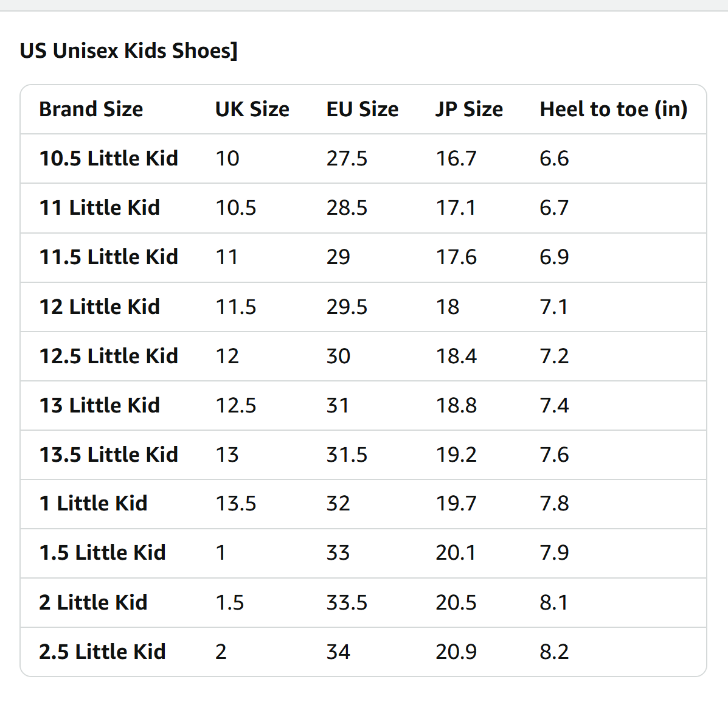Select the 12.5 Little Kid row label
728x724 pixels.
(109, 356)
